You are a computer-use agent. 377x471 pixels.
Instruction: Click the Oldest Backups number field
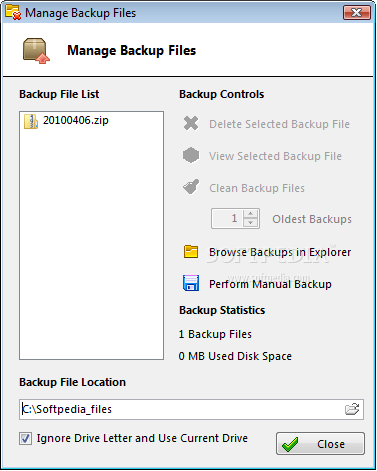[x=227, y=219]
